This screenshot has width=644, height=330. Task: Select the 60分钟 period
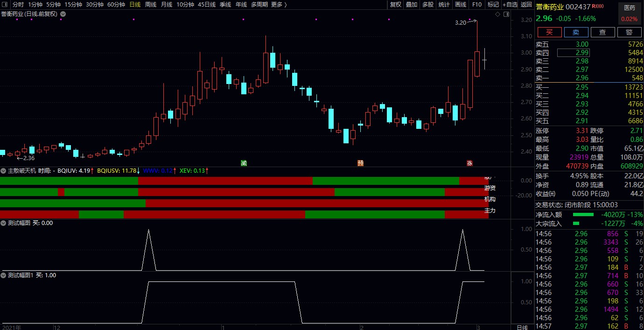pos(116,5)
